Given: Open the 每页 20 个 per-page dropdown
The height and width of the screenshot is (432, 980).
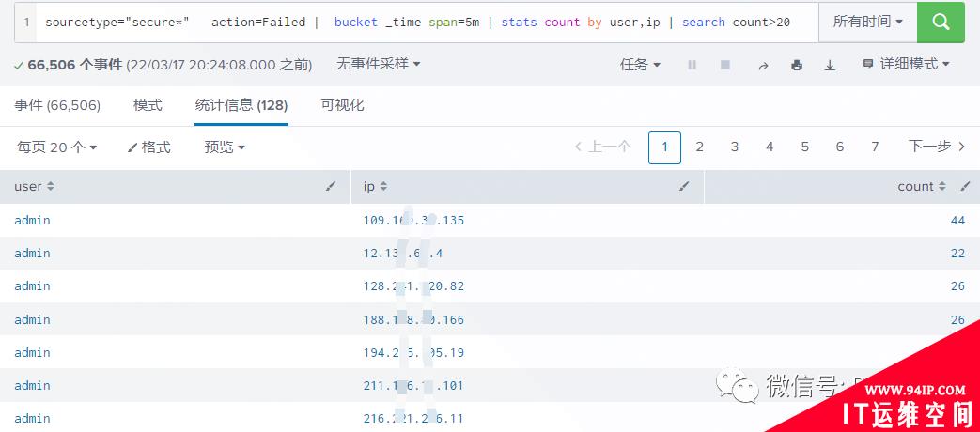Looking at the screenshot, I should 57,147.
